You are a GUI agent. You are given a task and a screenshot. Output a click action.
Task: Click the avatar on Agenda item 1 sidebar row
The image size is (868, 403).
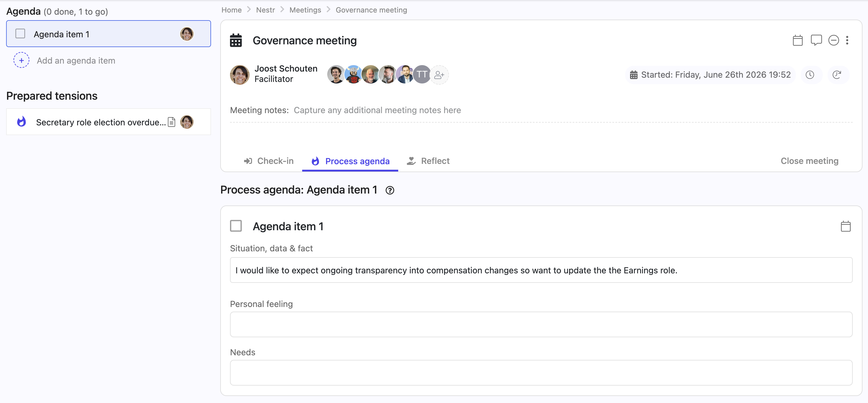coord(187,34)
